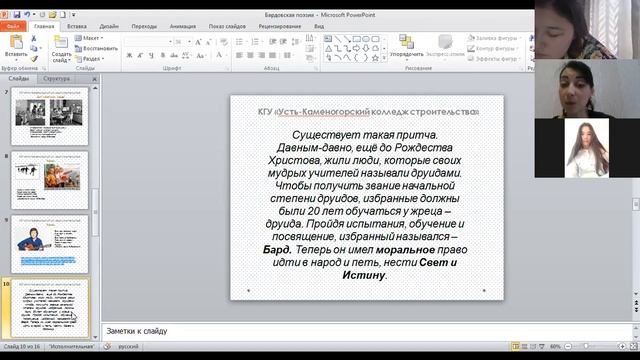The width and height of the screenshot is (640, 360).
Task: Open Эффекты фигур effects options
Action: click(493, 59)
